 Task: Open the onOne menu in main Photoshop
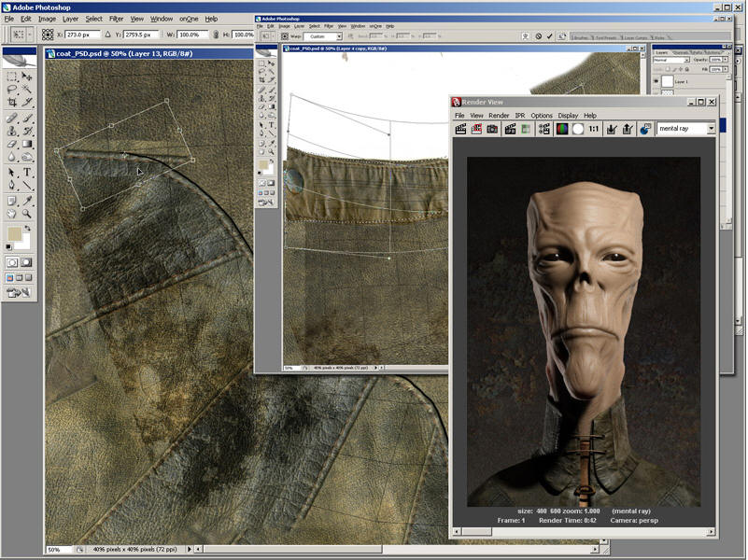pyautogui.click(x=189, y=19)
